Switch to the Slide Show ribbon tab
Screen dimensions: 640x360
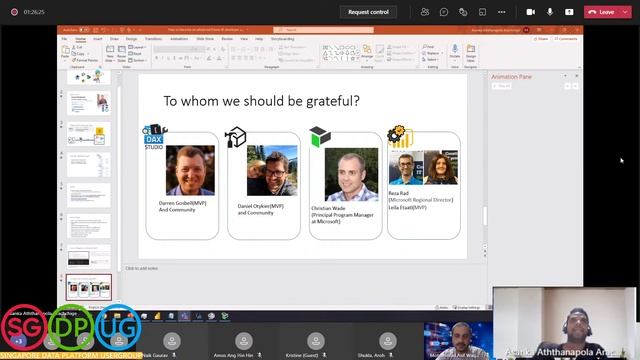(205, 39)
